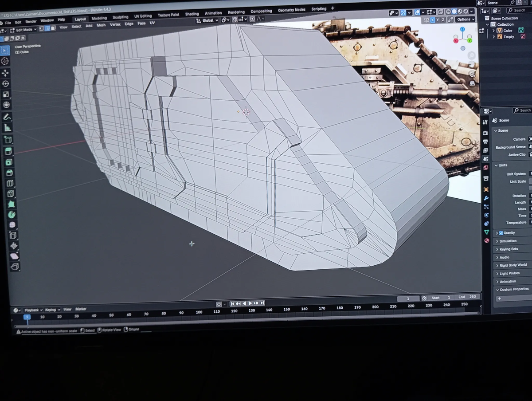
Task: Select the Inset Faces tool
Action: [10, 162]
